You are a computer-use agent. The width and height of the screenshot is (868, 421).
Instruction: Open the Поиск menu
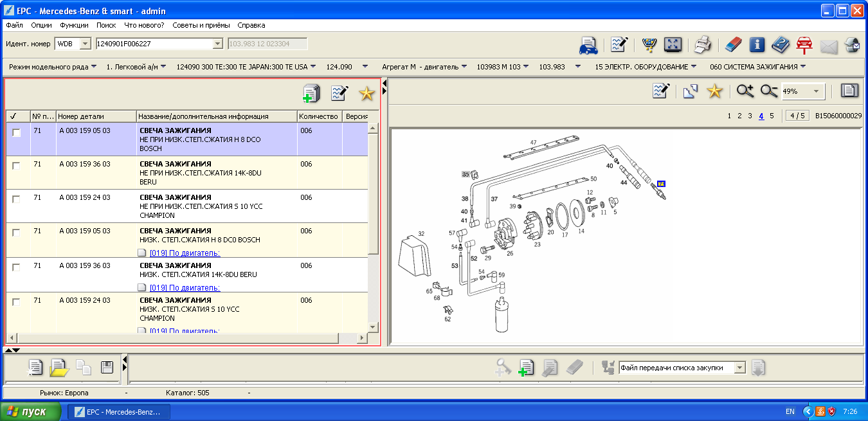pos(106,25)
